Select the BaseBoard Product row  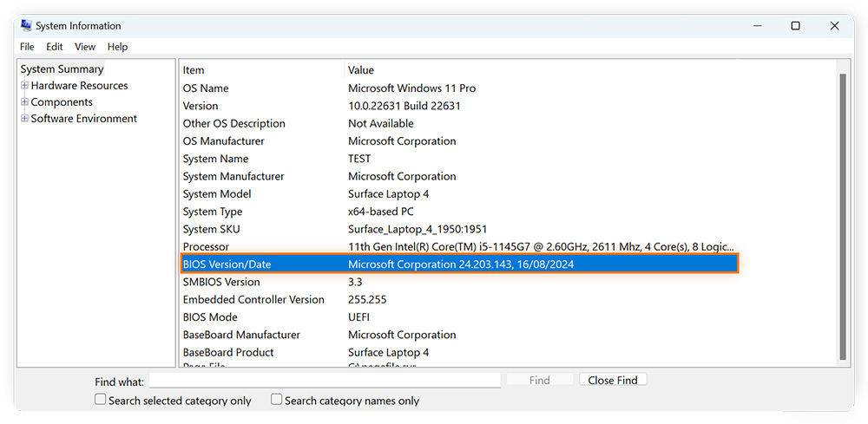[x=459, y=353]
